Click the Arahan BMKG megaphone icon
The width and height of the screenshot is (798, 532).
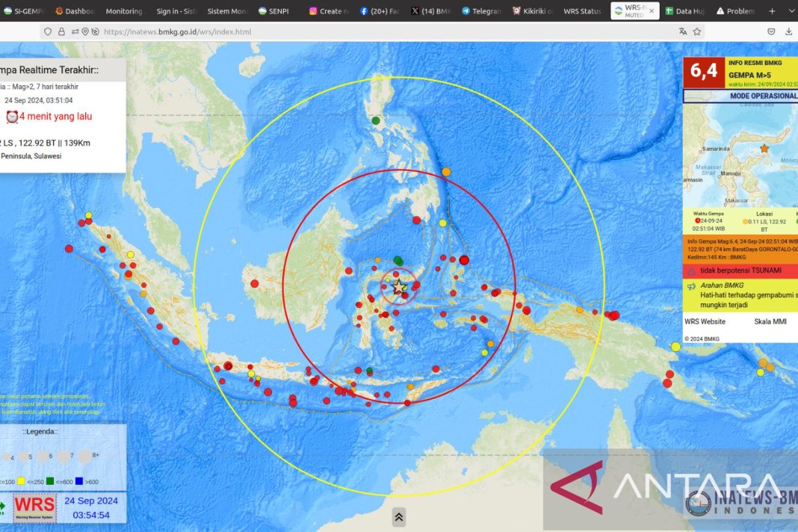692,287
